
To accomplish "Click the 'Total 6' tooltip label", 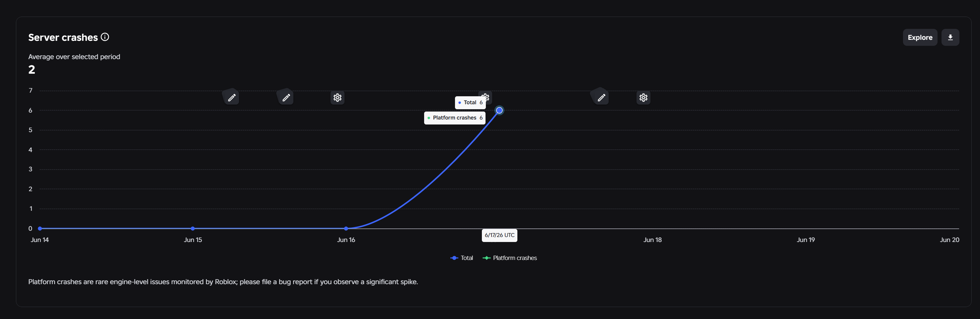I will tap(470, 102).
